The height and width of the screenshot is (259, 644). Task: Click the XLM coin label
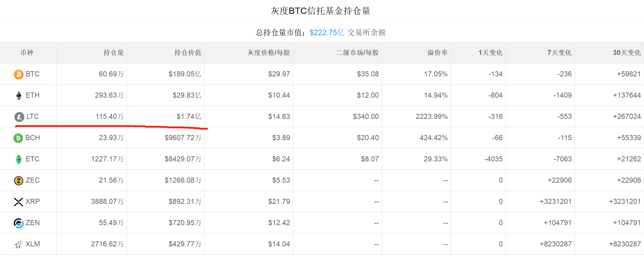point(33,244)
